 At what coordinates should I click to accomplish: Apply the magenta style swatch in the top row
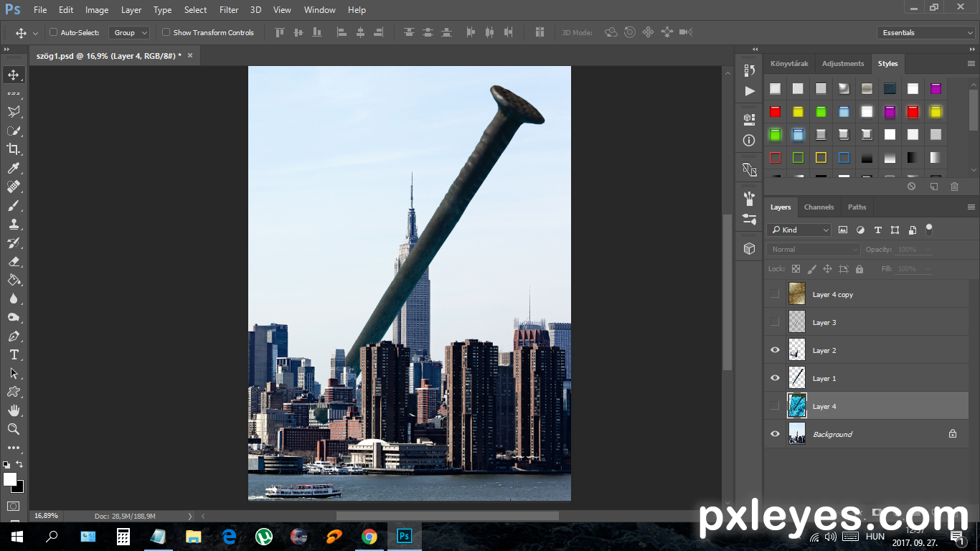(936, 89)
